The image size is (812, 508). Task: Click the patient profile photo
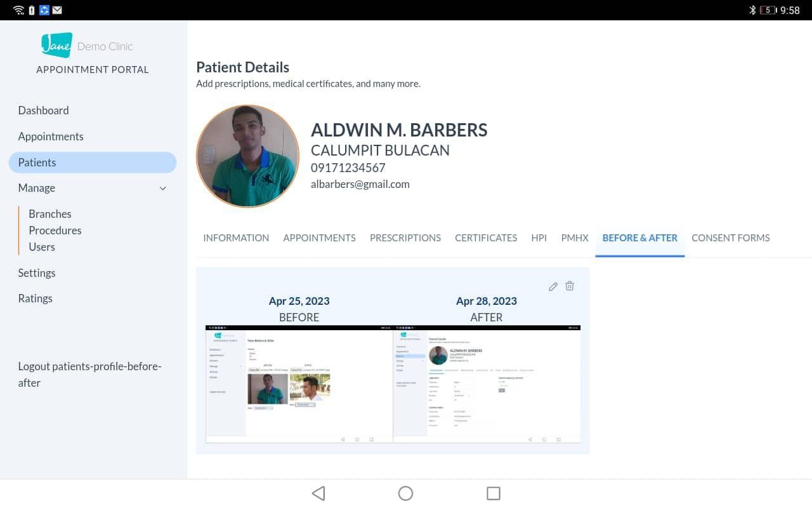247,156
